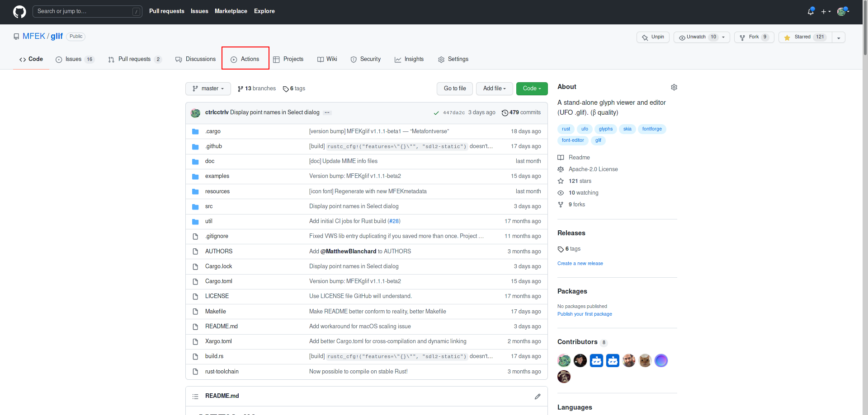The width and height of the screenshot is (868, 415).
Task: Click Go to file button
Action: (455, 89)
